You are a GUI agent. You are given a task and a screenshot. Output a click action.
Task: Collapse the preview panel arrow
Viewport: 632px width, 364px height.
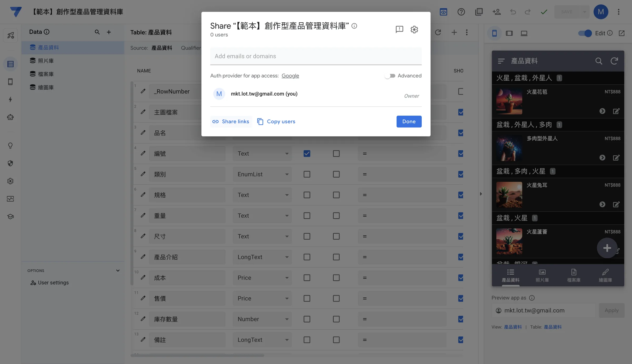pyautogui.click(x=481, y=194)
